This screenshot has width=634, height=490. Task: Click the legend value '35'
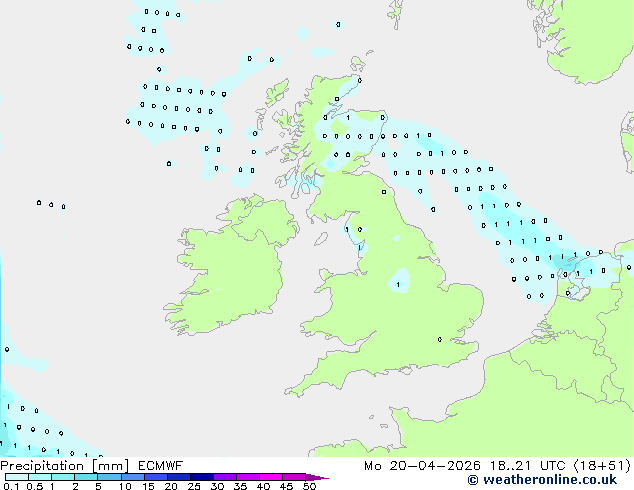(x=240, y=486)
